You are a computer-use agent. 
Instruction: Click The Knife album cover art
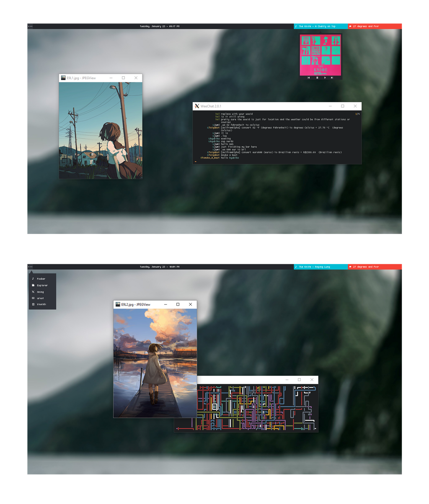click(320, 55)
